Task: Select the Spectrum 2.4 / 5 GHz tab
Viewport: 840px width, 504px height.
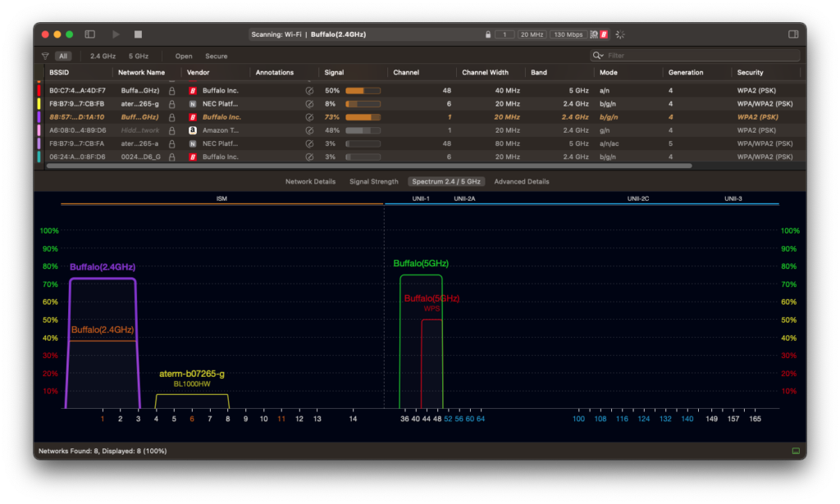Action: pyautogui.click(x=446, y=181)
